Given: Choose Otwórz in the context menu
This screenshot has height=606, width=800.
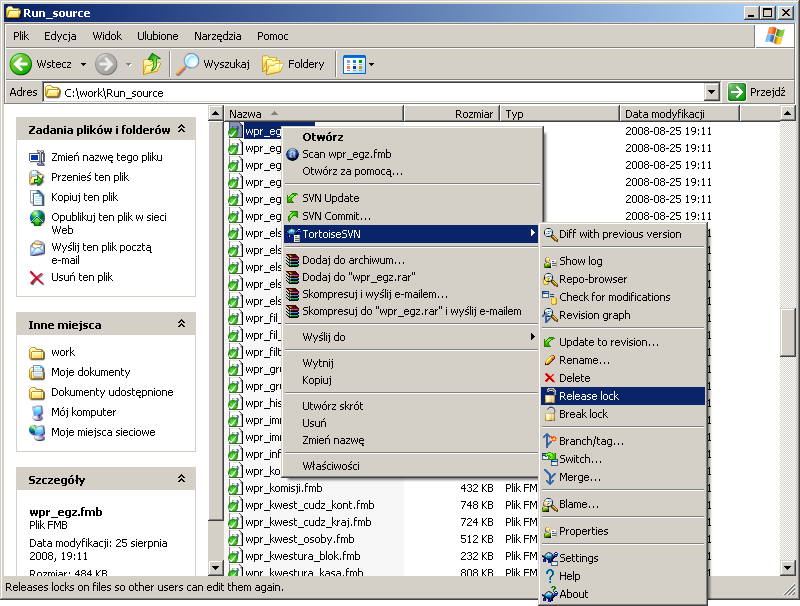Looking at the screenshot, I should coord(412,137).
